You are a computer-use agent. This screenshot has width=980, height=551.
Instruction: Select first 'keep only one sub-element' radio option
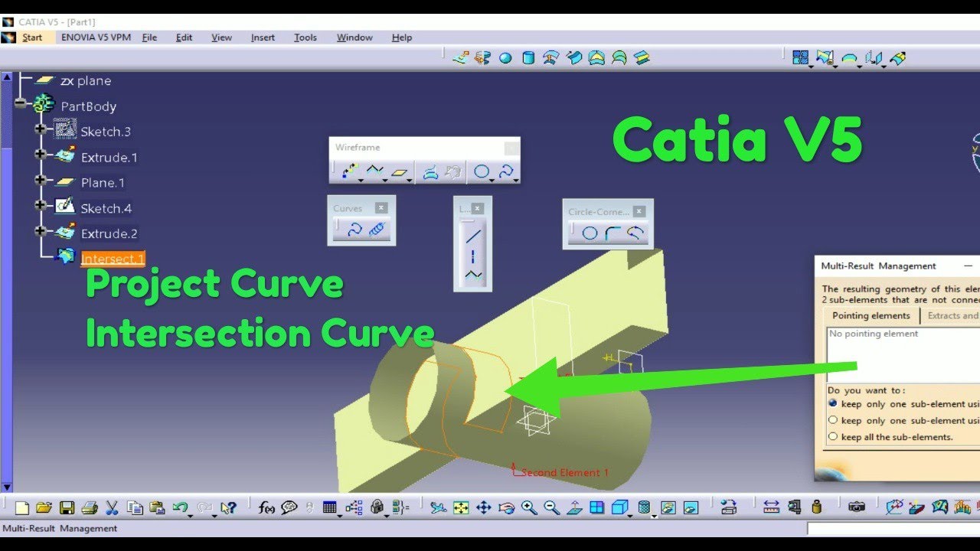coord(833,403)
